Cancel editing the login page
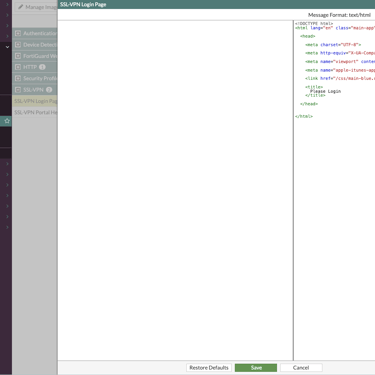 [x=301, y=368]
